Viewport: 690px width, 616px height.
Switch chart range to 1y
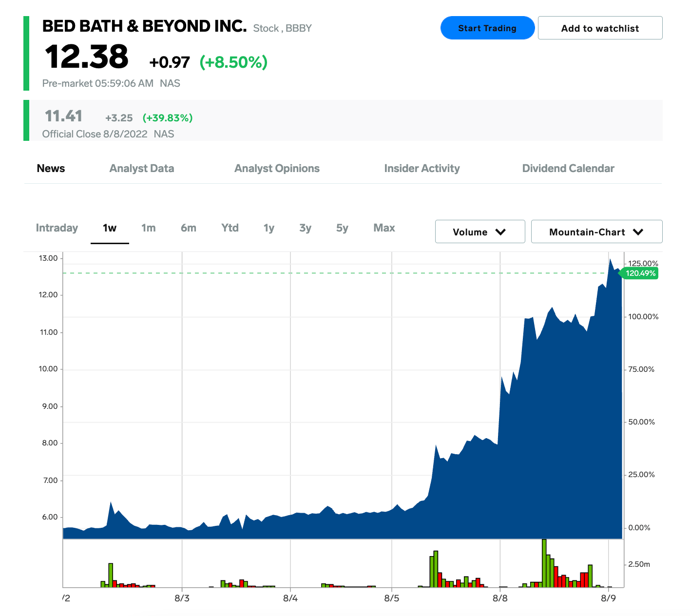pos(269,228)
